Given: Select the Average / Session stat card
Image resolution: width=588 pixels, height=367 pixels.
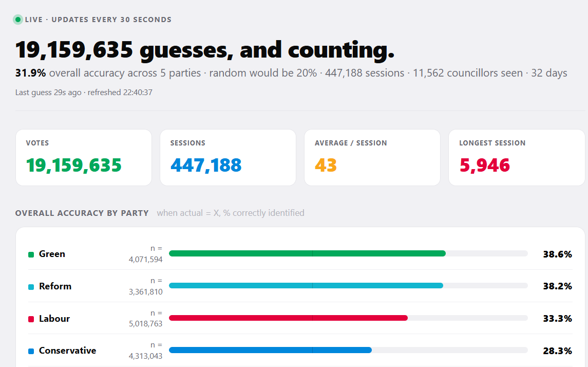Looking at the screenshot, I should [372, 158].
